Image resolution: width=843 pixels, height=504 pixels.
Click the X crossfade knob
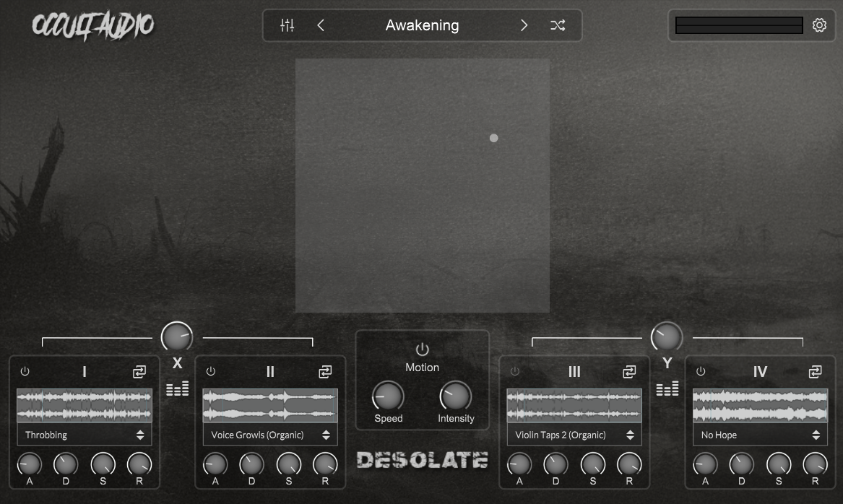177,337
